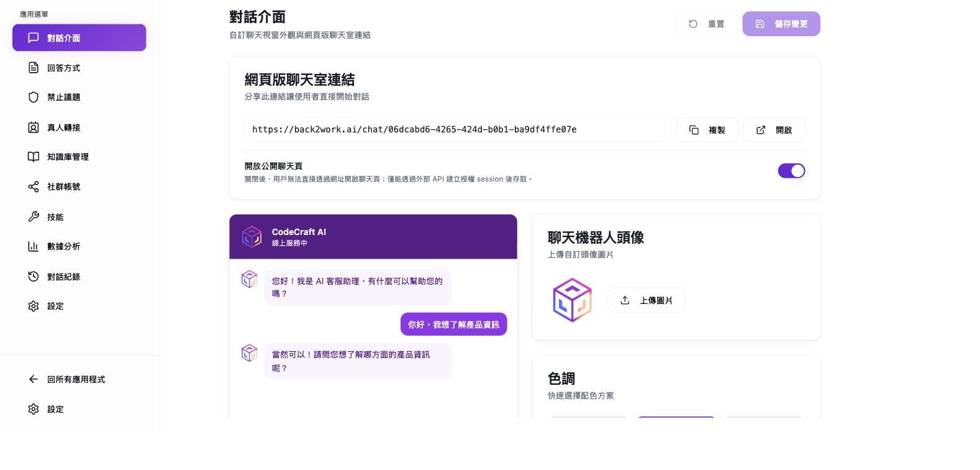Click the reply bubble 當然可以！請問您想了解哪方面

(x=358, y=361)
